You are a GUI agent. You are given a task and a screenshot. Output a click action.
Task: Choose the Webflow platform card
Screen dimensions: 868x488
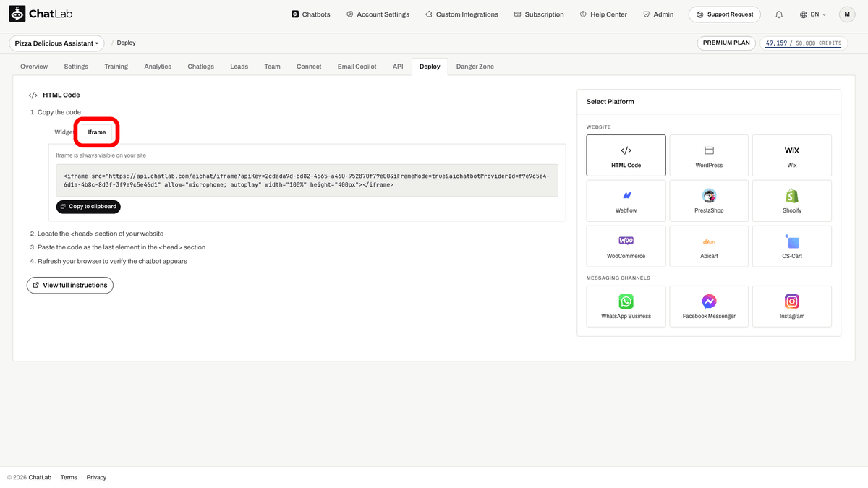click(x=626, y=201)
